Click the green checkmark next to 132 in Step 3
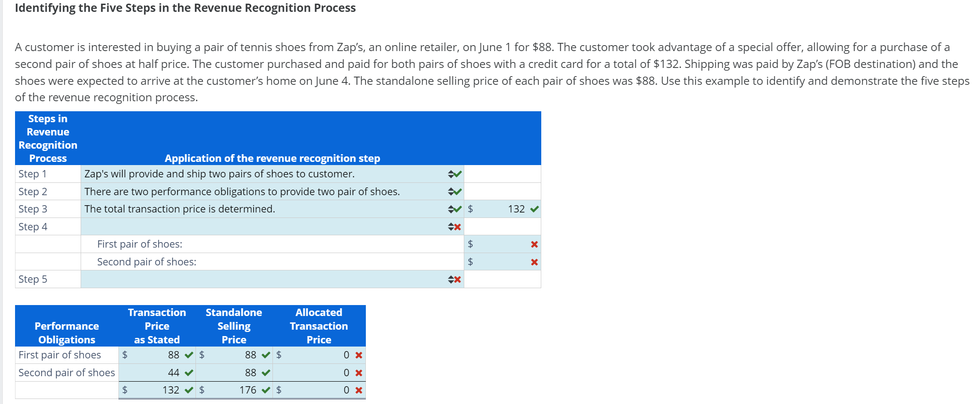980x404 pixels. (535, 209)
